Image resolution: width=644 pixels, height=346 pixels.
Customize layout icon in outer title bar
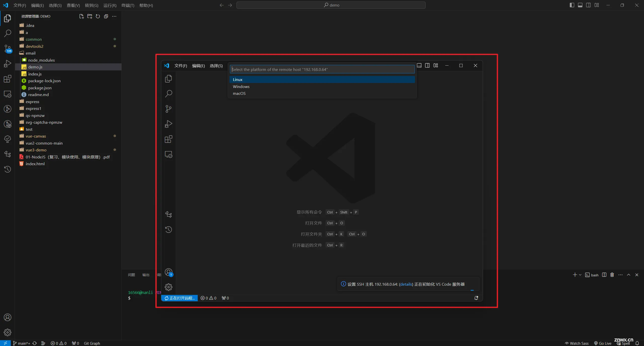point(597,5)
